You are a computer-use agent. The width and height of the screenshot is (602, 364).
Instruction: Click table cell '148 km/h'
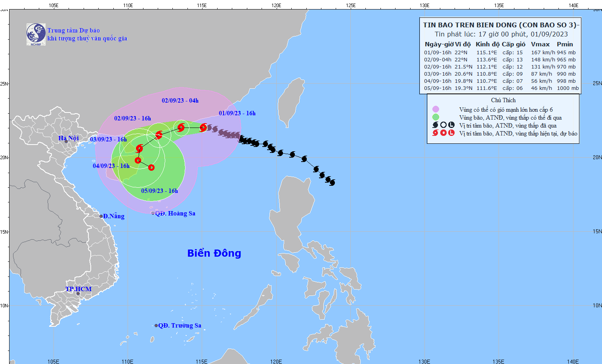coord(543,59)
